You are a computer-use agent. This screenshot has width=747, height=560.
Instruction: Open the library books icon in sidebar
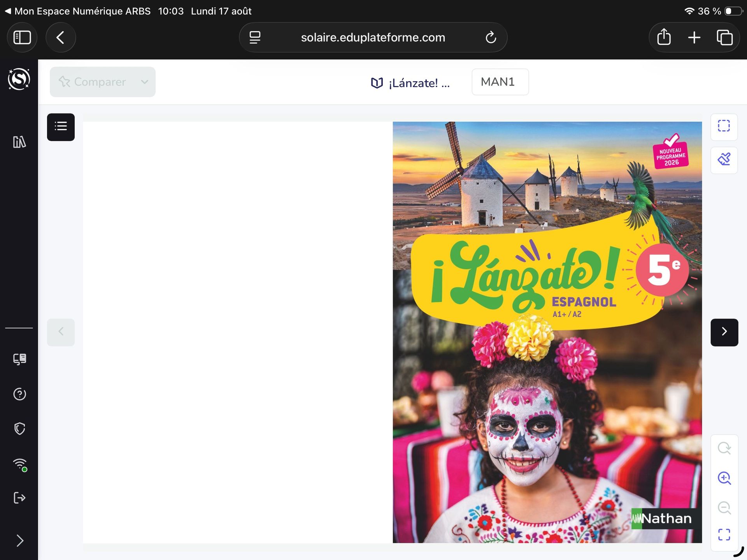(x=19, y=142)
